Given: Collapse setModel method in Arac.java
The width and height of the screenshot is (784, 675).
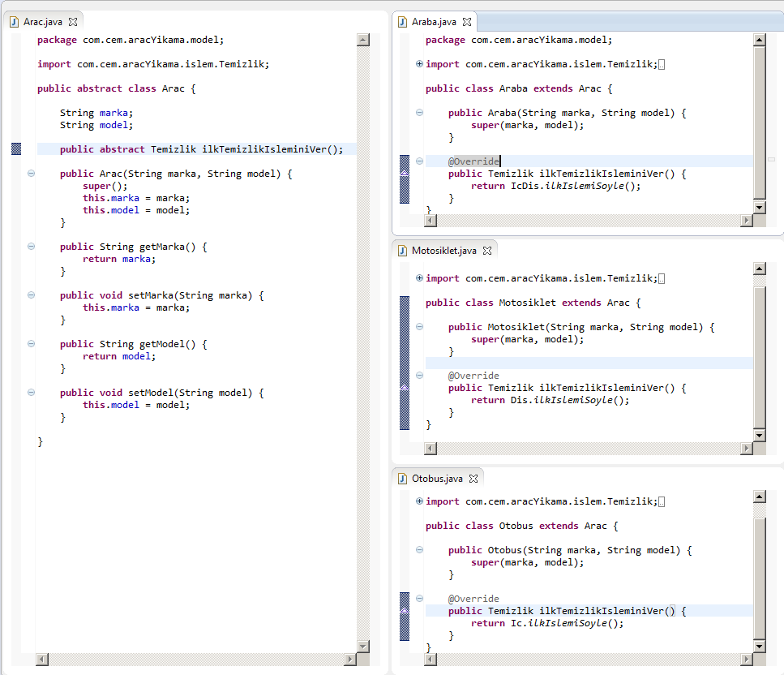Looking at the screenshot, I should point(31,393).
